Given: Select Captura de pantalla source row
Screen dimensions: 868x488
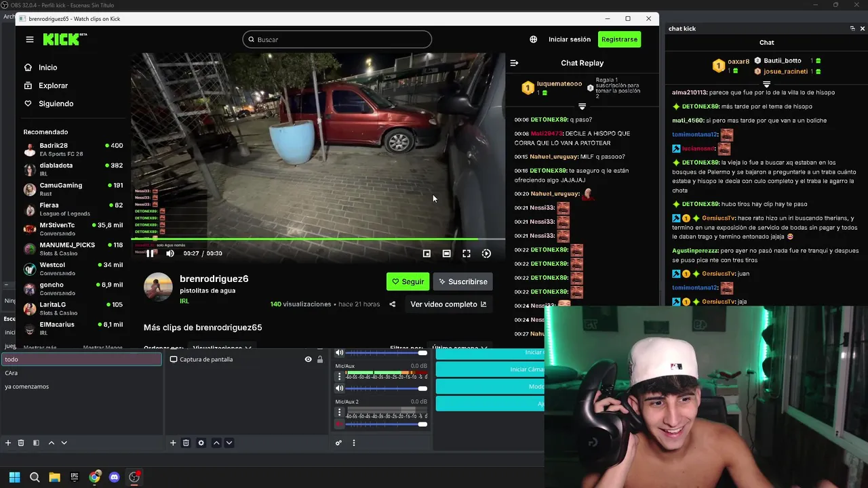Looking at the screenshot, I should [x=246, y=359].
